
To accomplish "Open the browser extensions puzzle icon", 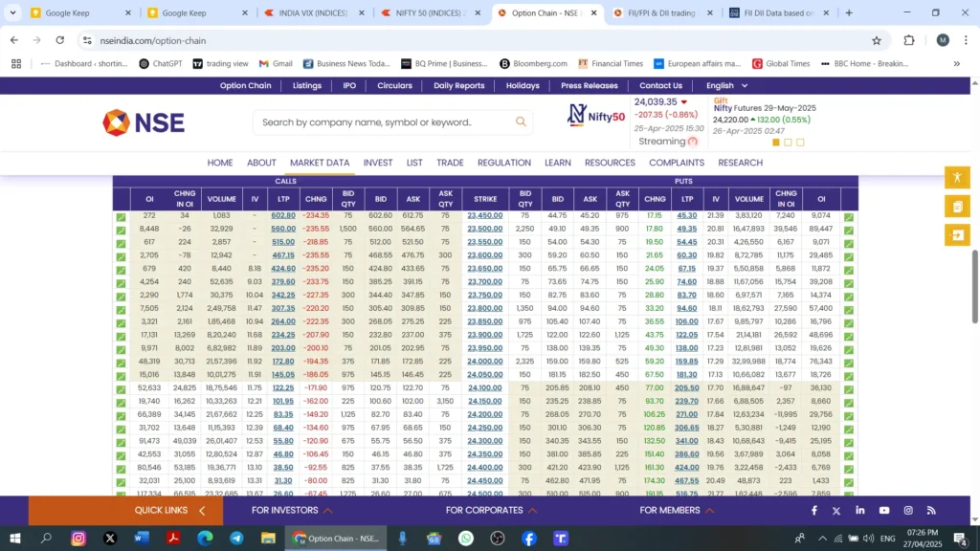I will coord(909,40).
